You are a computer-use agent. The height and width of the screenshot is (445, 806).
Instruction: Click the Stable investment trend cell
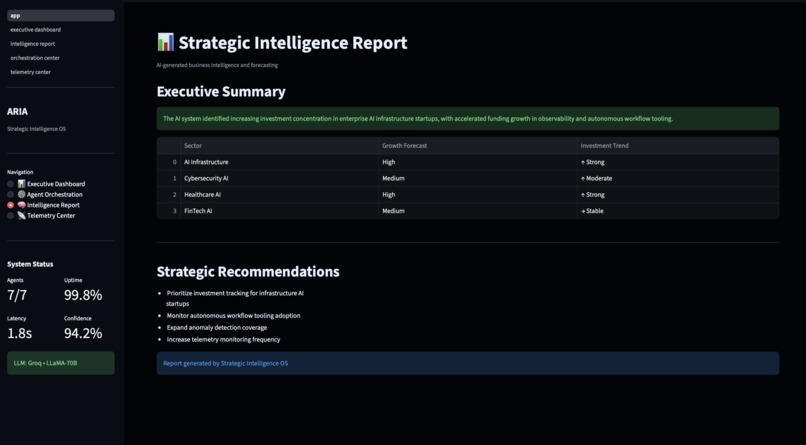coord(678,211)
